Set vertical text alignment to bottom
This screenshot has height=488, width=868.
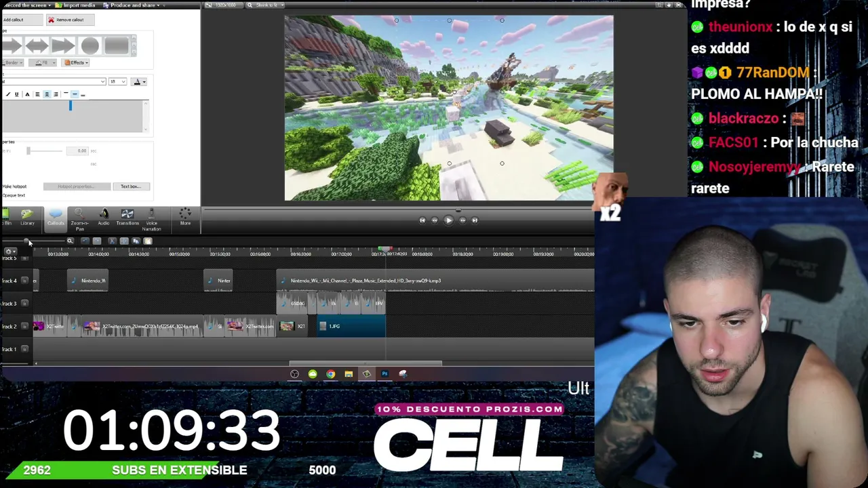[83, 94]
